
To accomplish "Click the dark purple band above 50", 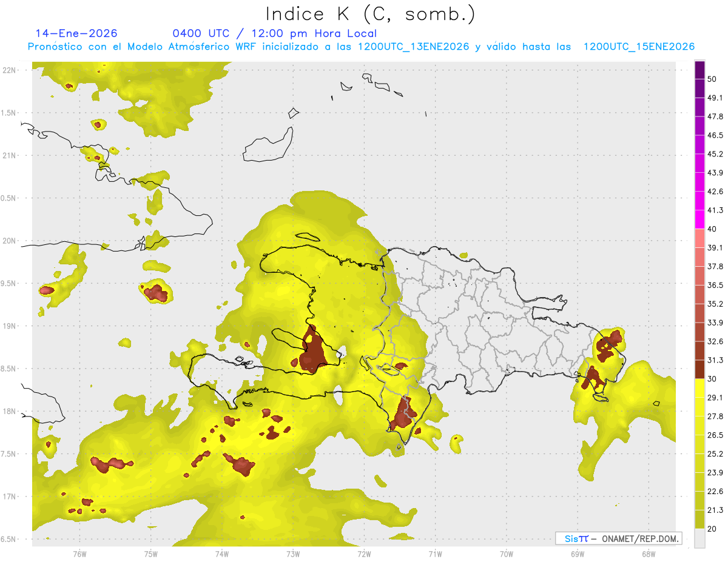I will click(x=699, y=70).
